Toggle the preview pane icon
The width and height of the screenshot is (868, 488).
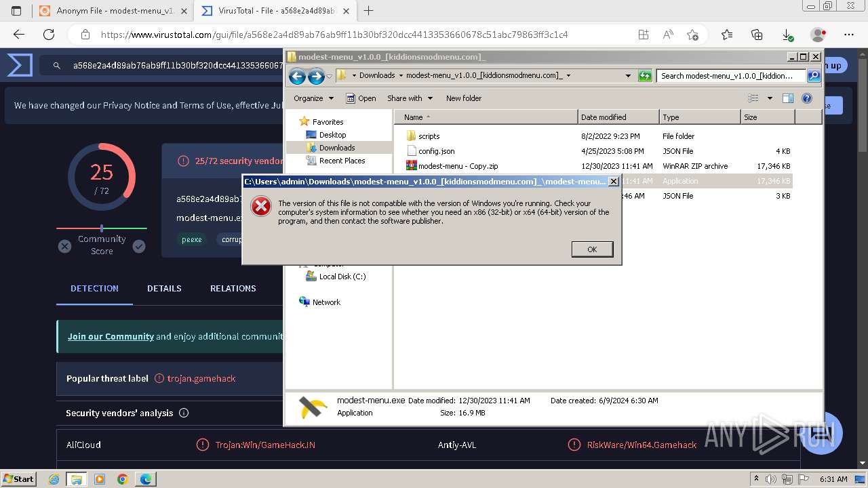[x=787, y=98]
